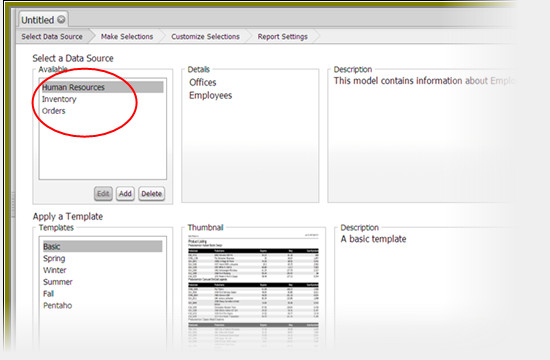Click the Delete data source button
The width and height of the screenshot is (550, 360).
pyautogui.click(x=152, y=194)
